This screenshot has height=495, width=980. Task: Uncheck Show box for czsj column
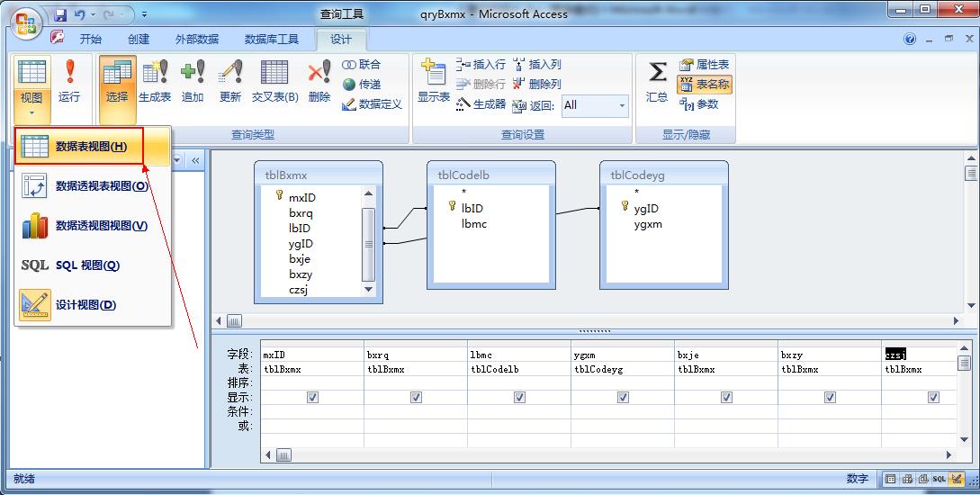click(x=933, y=397)
